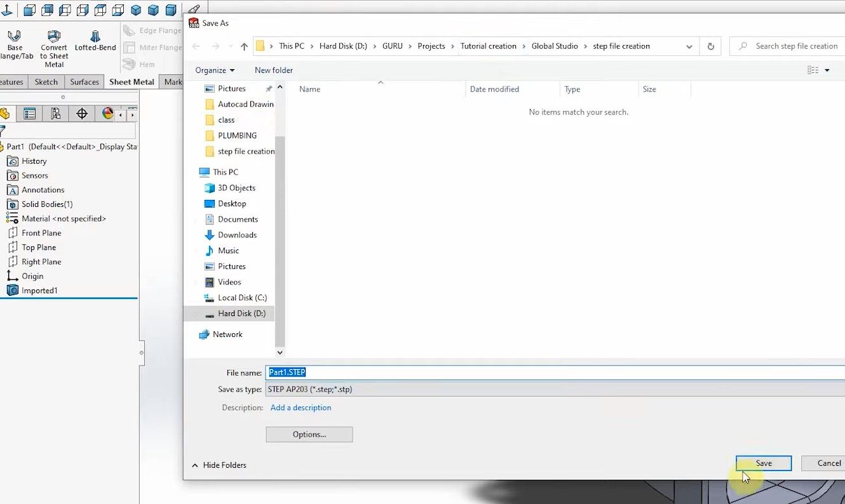Click the File name input field
The height and width of the screenshot is (504, 845).
(x=553, y=373)
